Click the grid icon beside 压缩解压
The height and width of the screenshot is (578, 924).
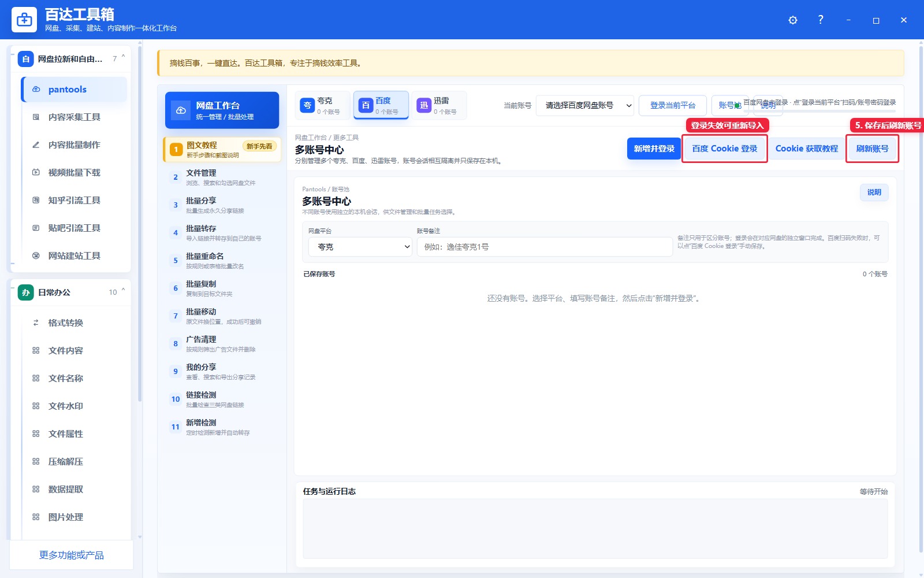click(x=36, y=462)
